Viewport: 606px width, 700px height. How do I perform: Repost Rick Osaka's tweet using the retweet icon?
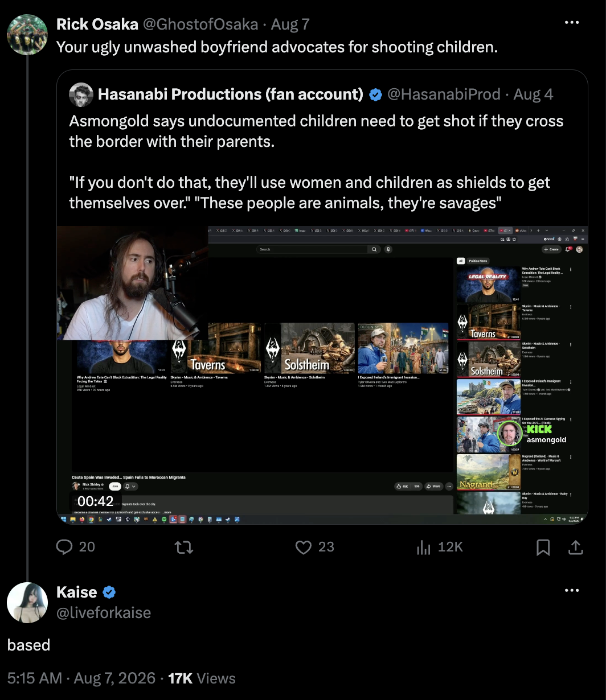(x=184, y=547)
